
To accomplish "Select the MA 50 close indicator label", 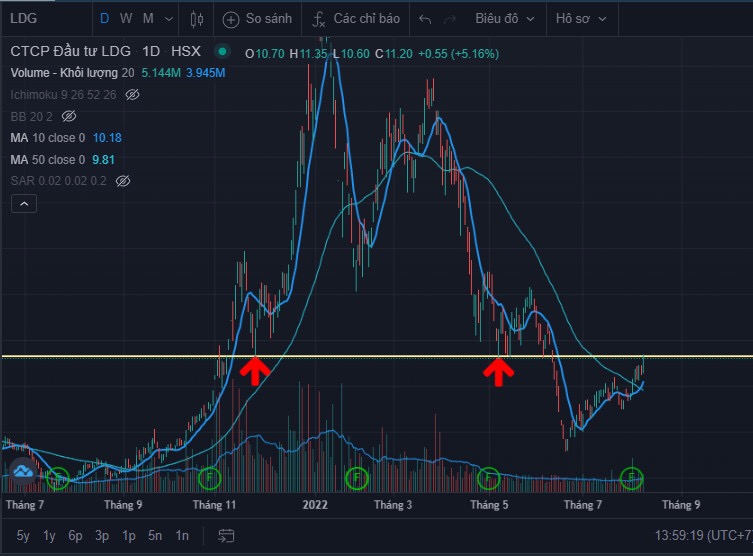I will click(x=48, y=159).
